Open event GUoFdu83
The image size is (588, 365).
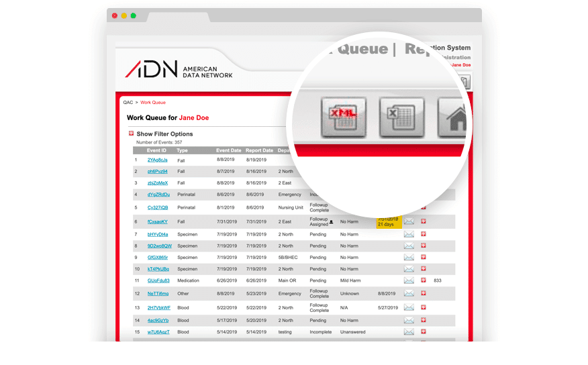158,280
